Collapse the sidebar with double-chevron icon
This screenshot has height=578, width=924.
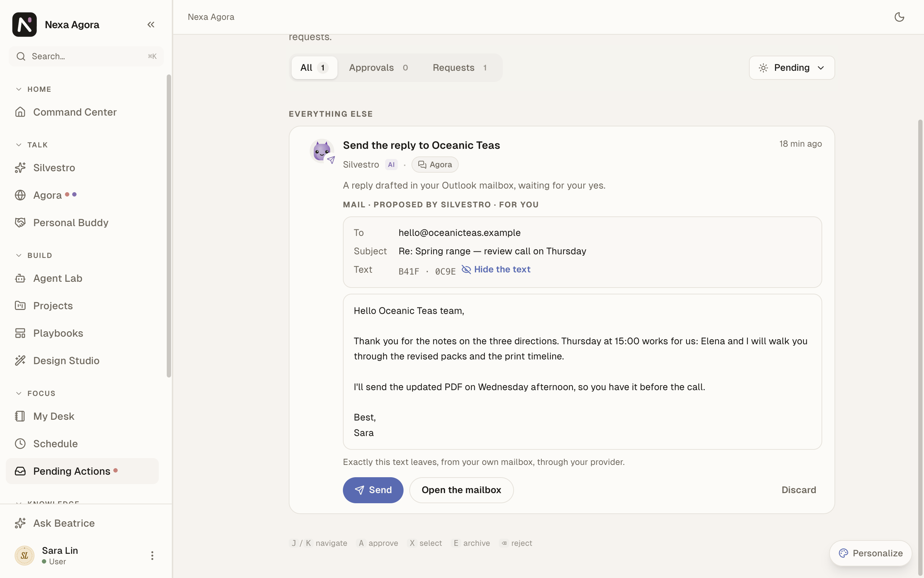tap(151, 25)
